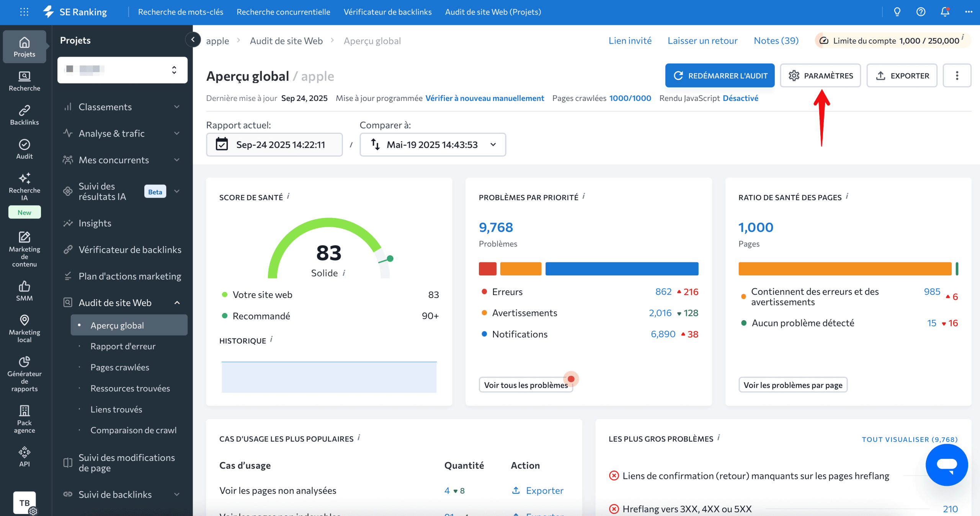This screenshot has width=980, height=516.
Task: Collapse the Audit de site Web section
Action: 177,303
